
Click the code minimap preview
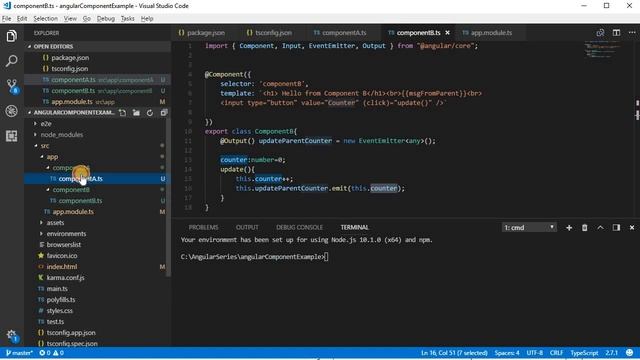click(603, 49)
